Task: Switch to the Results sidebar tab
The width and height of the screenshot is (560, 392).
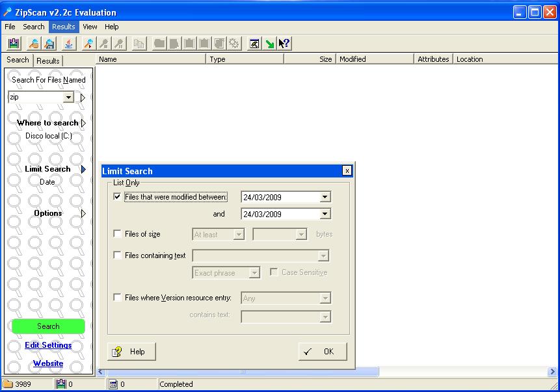Action: [48, 60]
